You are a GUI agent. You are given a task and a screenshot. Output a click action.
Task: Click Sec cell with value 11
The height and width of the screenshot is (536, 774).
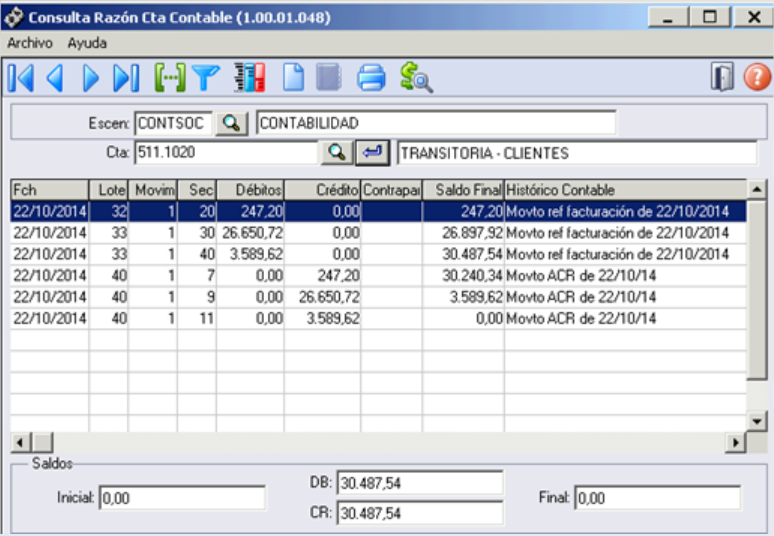tap(196, 318)
